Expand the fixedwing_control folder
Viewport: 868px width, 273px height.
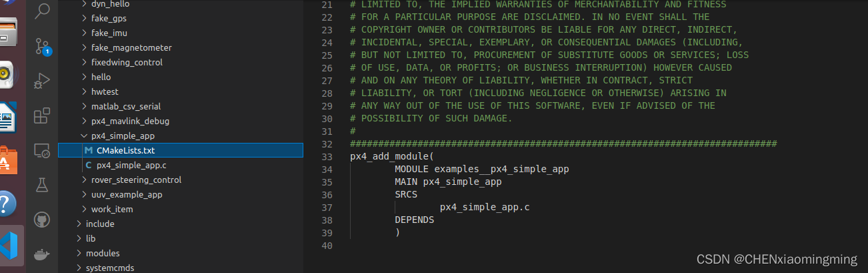pyautogui.click(x=181, y=62)
